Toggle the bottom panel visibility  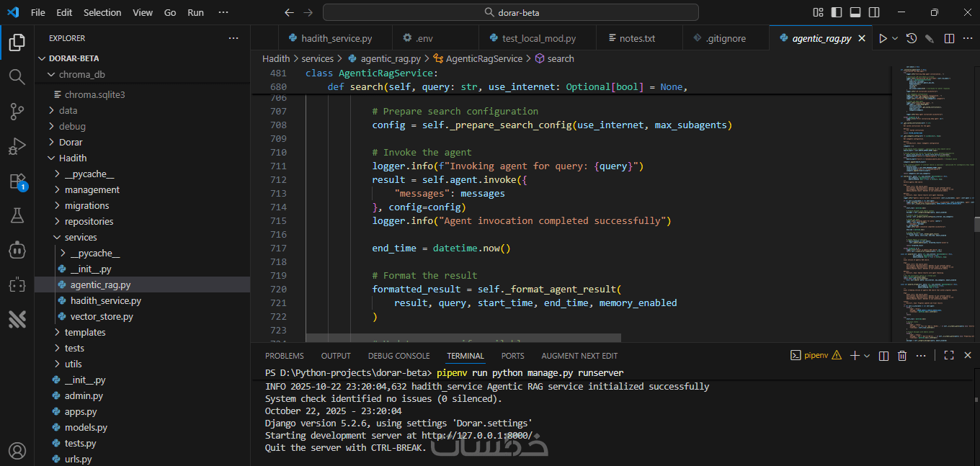tap(855, 12)
